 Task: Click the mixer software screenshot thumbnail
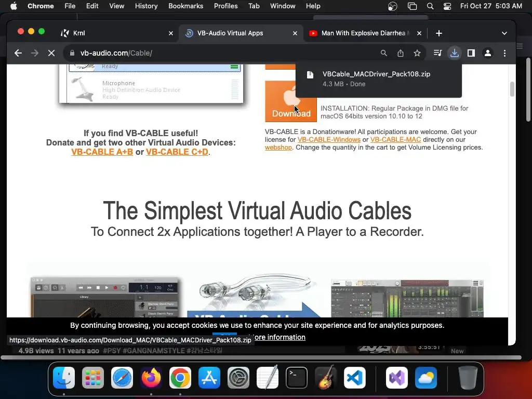(407, 299)
